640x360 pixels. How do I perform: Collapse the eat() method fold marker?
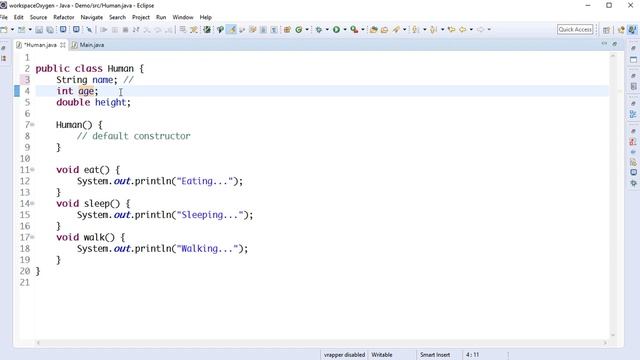click(x=32, y=169)
